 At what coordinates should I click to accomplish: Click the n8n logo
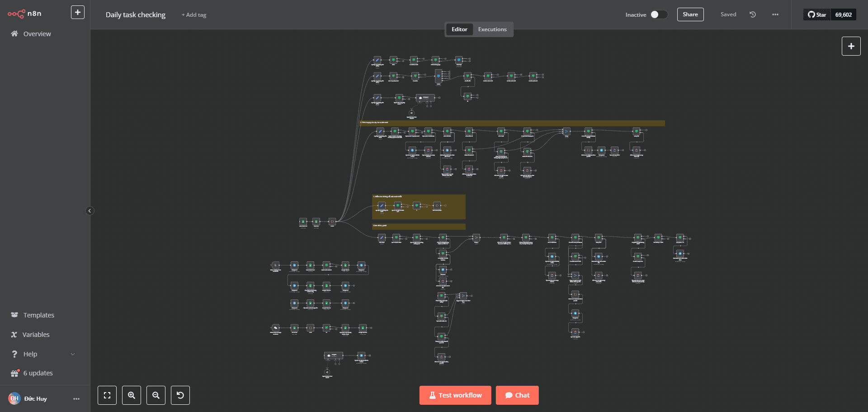(x=25, y=14)
